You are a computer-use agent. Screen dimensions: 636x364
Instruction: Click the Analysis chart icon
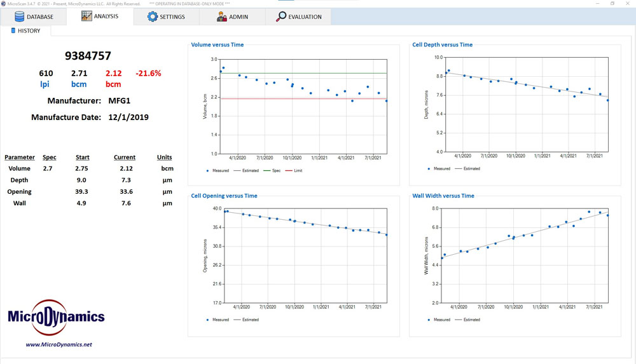tap(87, 16)
